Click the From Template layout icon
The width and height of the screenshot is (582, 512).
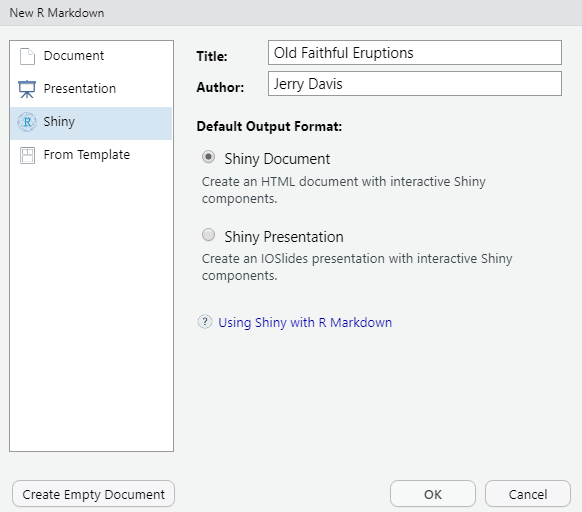tap(27, 155)
